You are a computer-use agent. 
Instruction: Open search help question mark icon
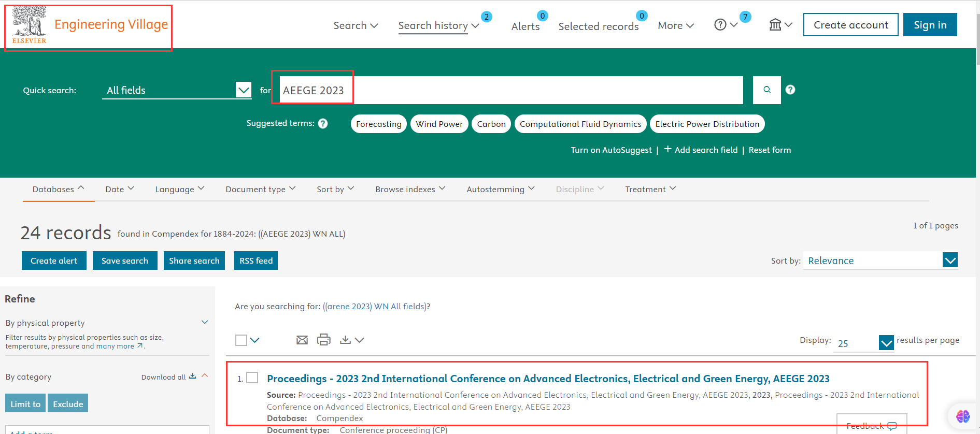790,90
